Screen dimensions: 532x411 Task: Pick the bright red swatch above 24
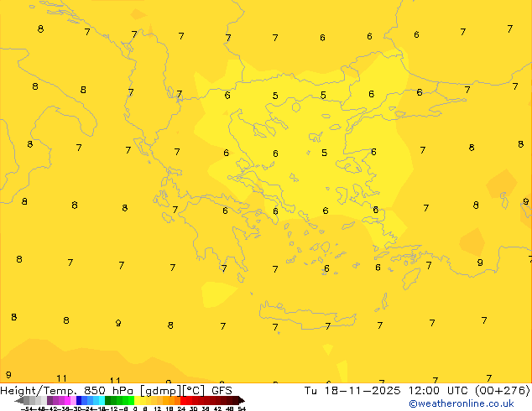tap(184, 400)
